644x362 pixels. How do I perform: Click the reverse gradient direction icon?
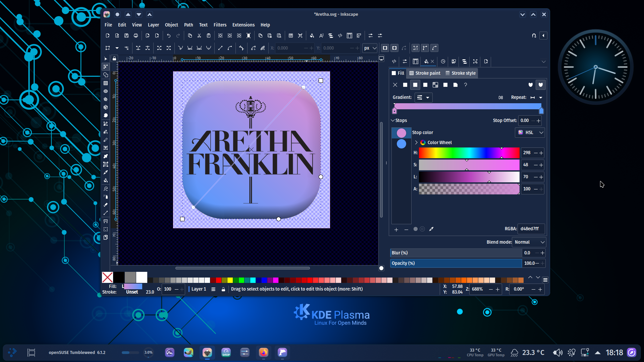501,98
